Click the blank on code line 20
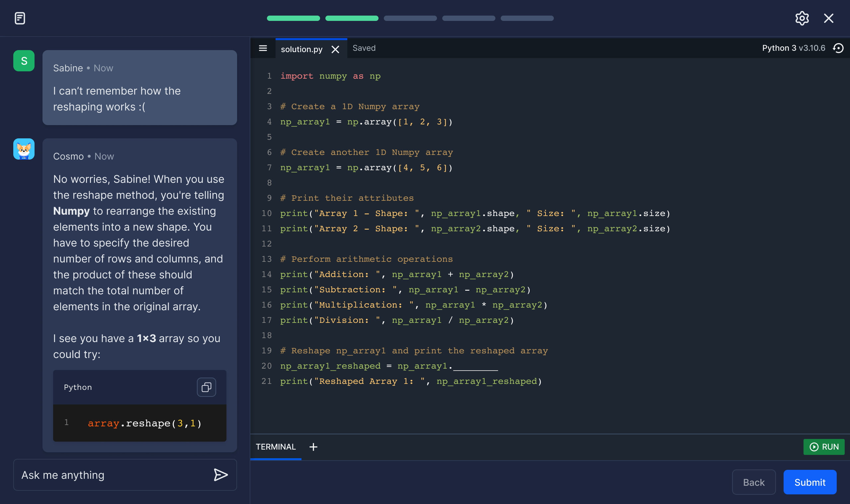 pos(475,366)
